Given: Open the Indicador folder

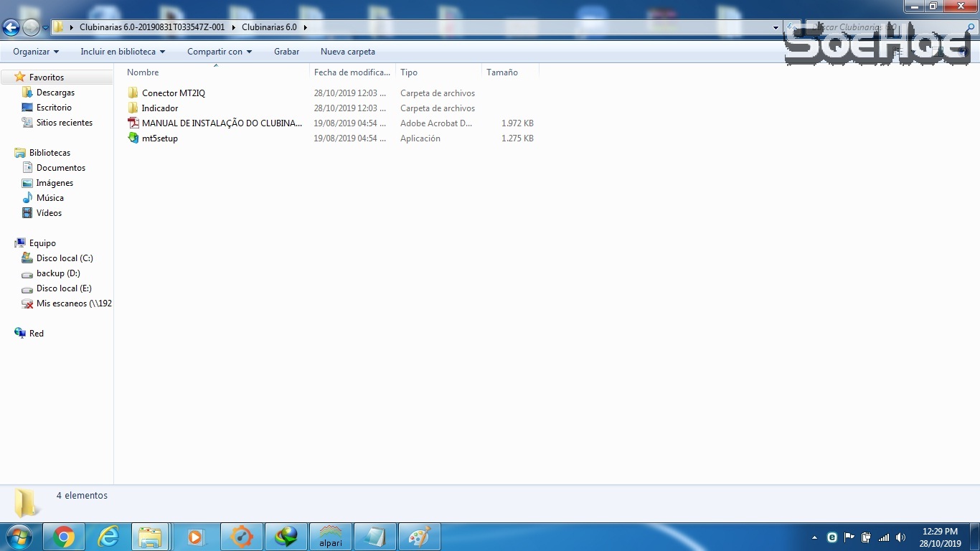Looking at the screenshot, I should 159,108.
